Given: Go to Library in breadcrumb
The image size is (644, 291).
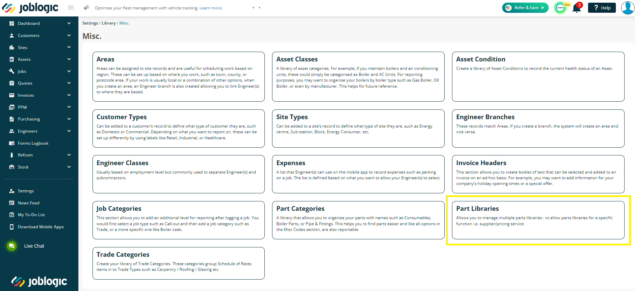Looking at the screenshot, I should pos(109,23).
